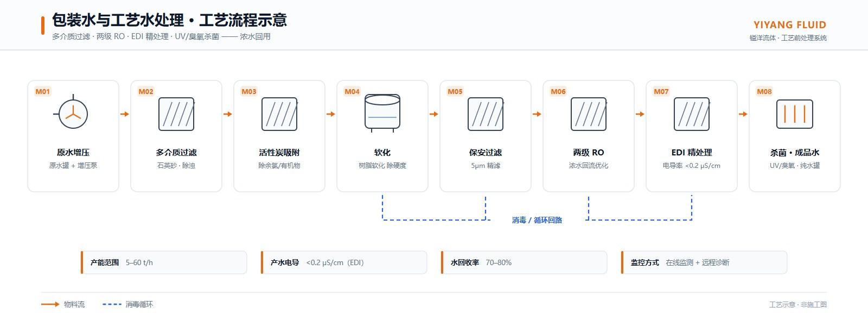Screen dimensions: 868x326
Task: Select the M02 tag badge
Action: coord(146,91)
